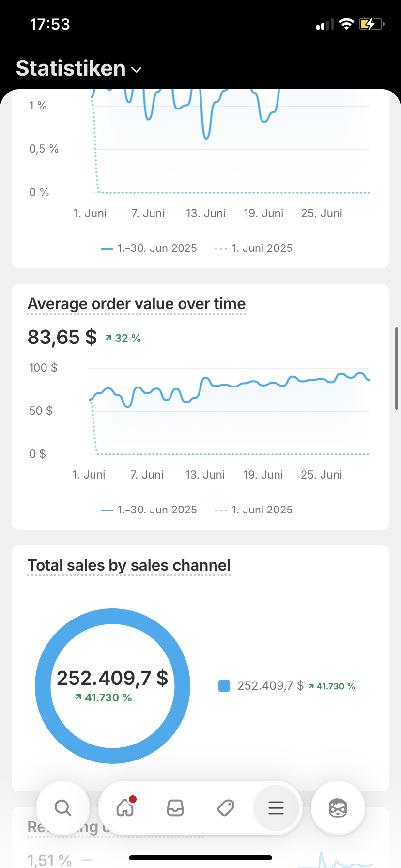Toggle the dotted 1. Juni 2025 legend in top chart

coord(254,248)
